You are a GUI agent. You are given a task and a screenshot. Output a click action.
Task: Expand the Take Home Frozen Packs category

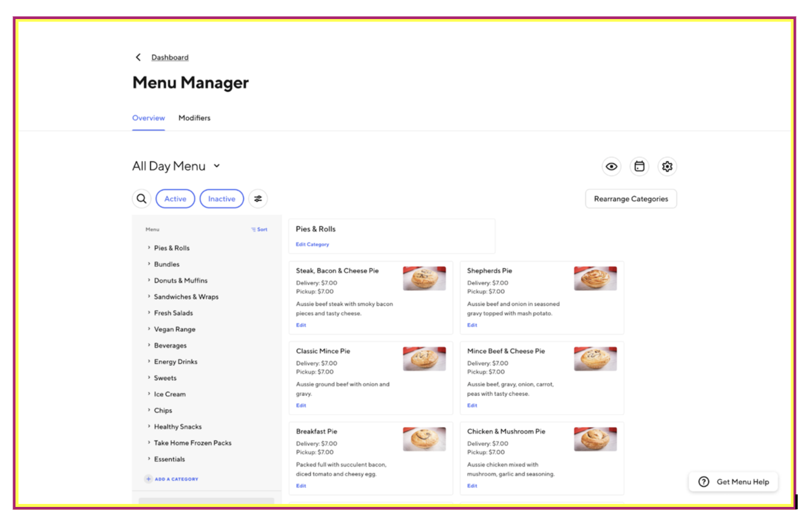point(148,443)
